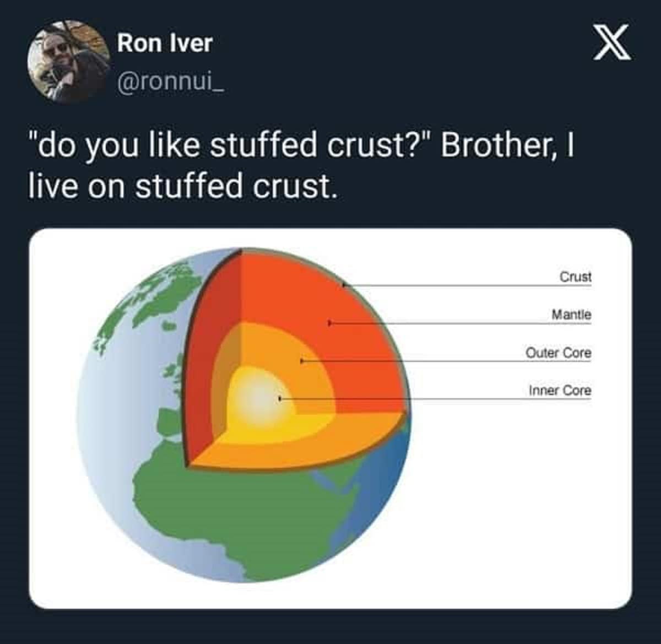The image size is (661, 644).
Task: Open the Ron Iver display name
Action: pos(164,43)
